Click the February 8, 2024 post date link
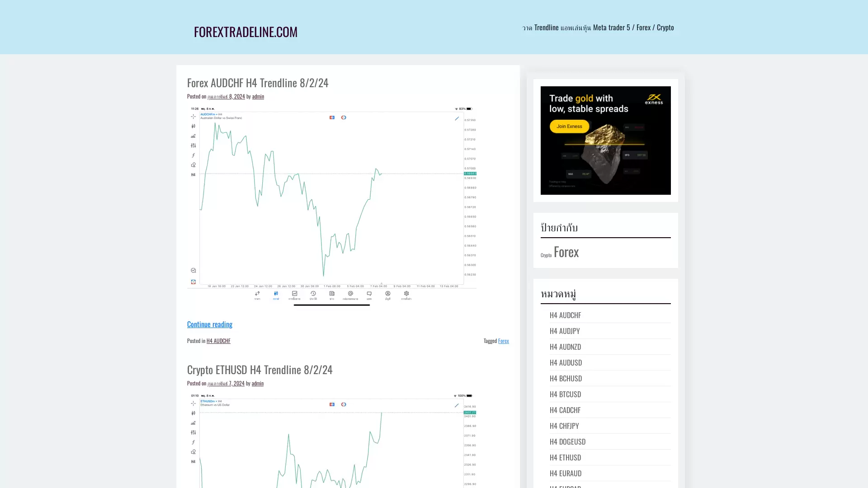 pyautogui.click(x=226, y=96)
